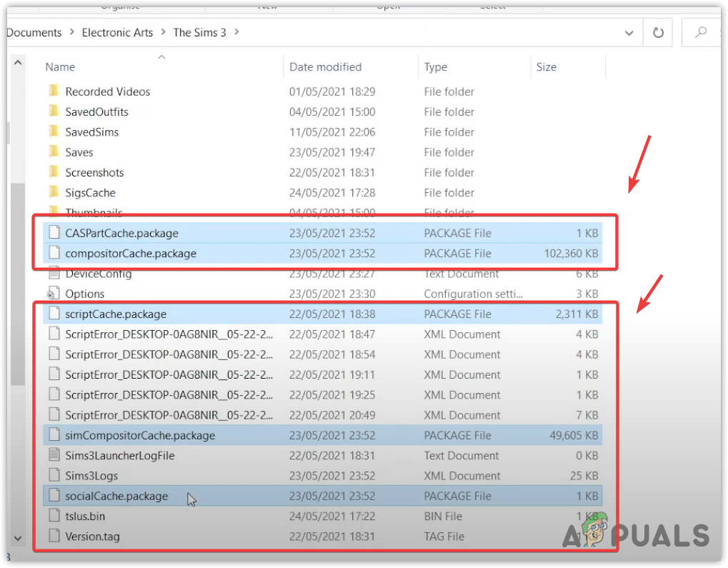This screenshot has height=568, width=728.
Task: Click the tslus.bin file icon
Action: pyautogui.click(x=54, y=516)
